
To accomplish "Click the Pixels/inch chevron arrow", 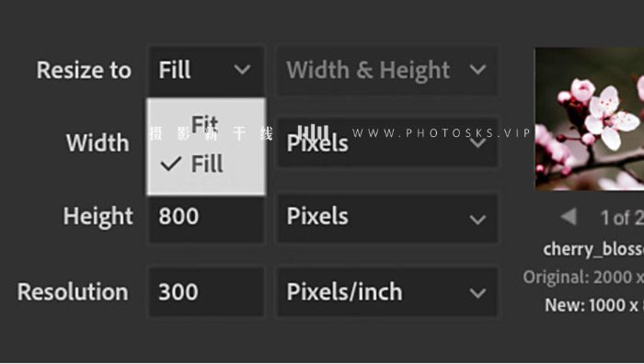I will click(x=477, y=293).
